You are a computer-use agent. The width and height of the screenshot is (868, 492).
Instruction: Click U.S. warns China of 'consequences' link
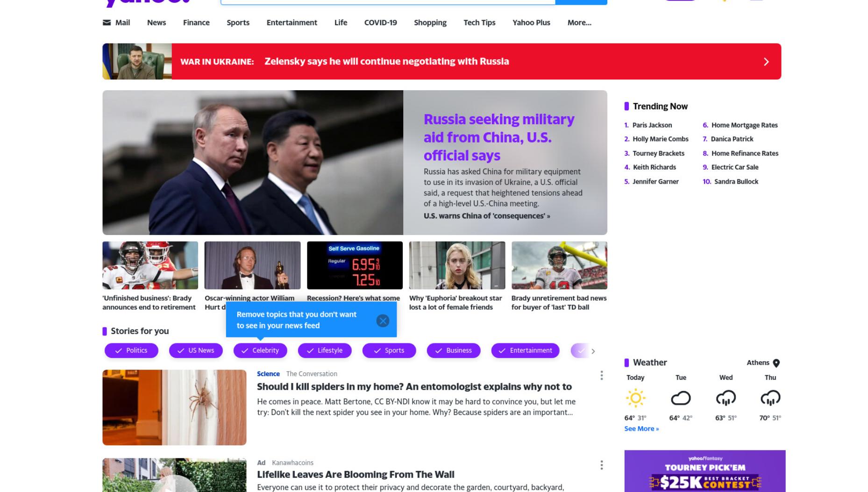coord(487,216)
